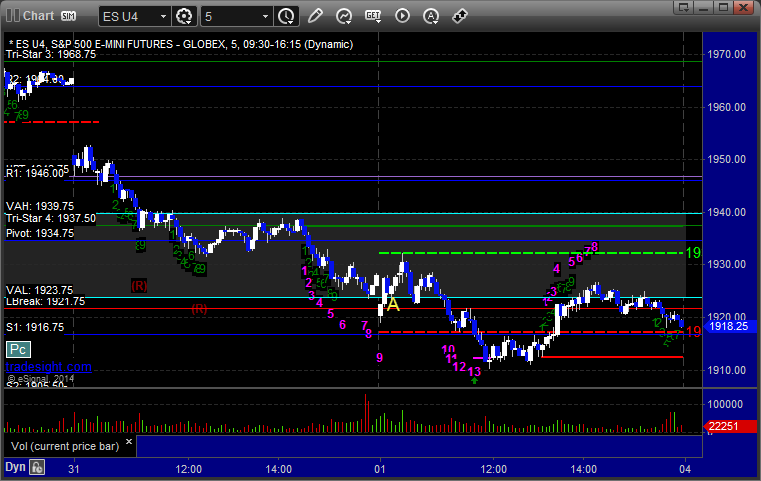The height and width of the screenshot is (481, 761).
Task: Click the magenta 13 count label
Action: (474, 371)
